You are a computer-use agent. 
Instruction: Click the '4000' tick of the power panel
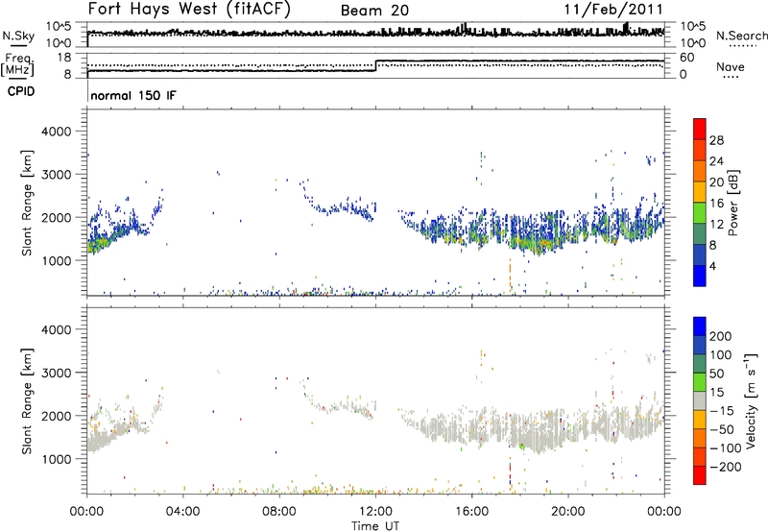click(56, 132)
